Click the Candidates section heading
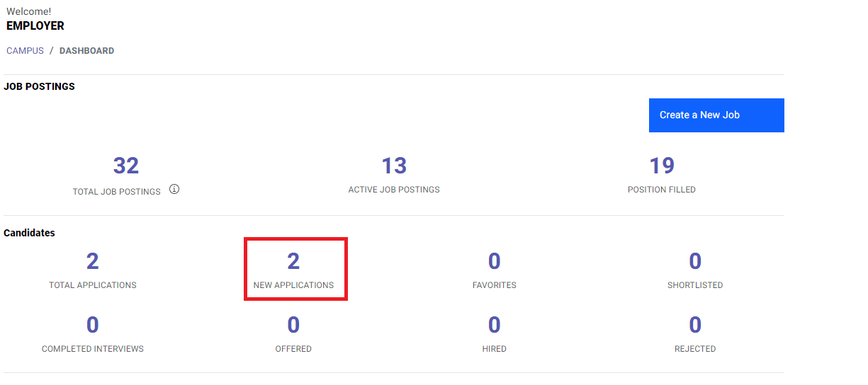Screen dimensions: 868x385 point(29,233)
